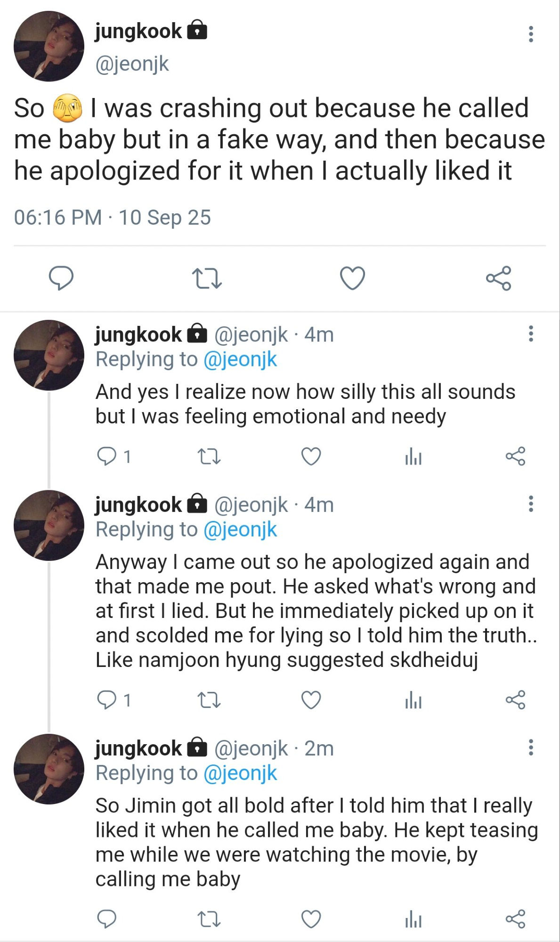Retweet the namjoon hyung suggested reply
Image resolution: width=560 pixels, height=942 pixels.
209,700
